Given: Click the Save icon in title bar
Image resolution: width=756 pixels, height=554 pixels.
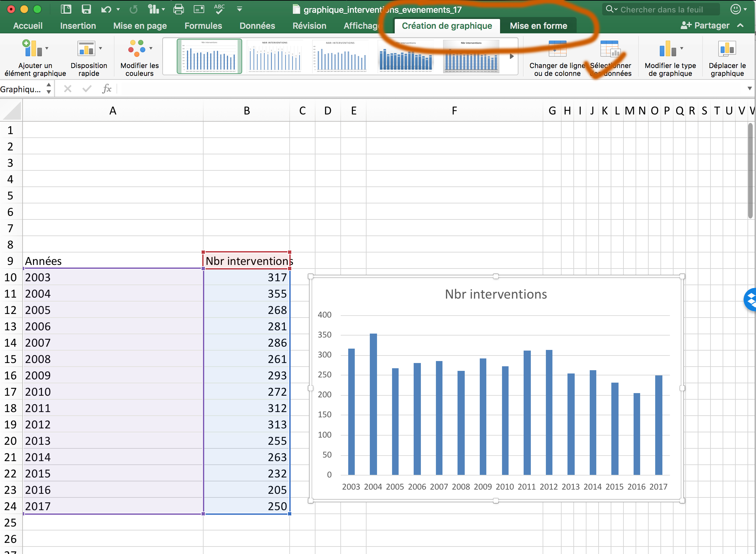Looking at the screenshot, I should [x=86, y=9].
